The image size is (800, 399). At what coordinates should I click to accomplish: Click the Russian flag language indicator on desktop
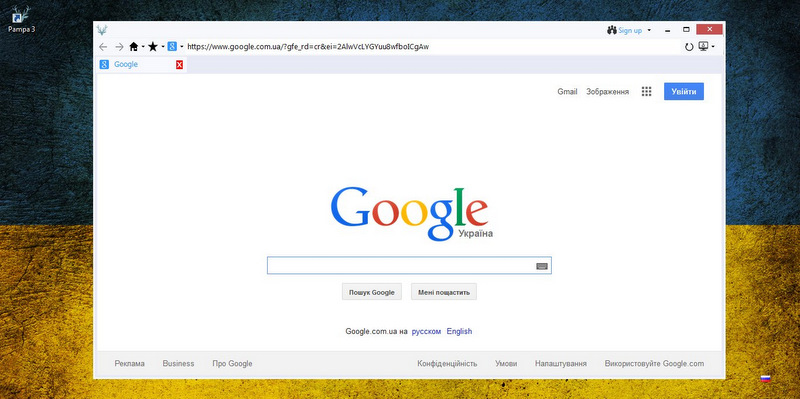point(765,379)
